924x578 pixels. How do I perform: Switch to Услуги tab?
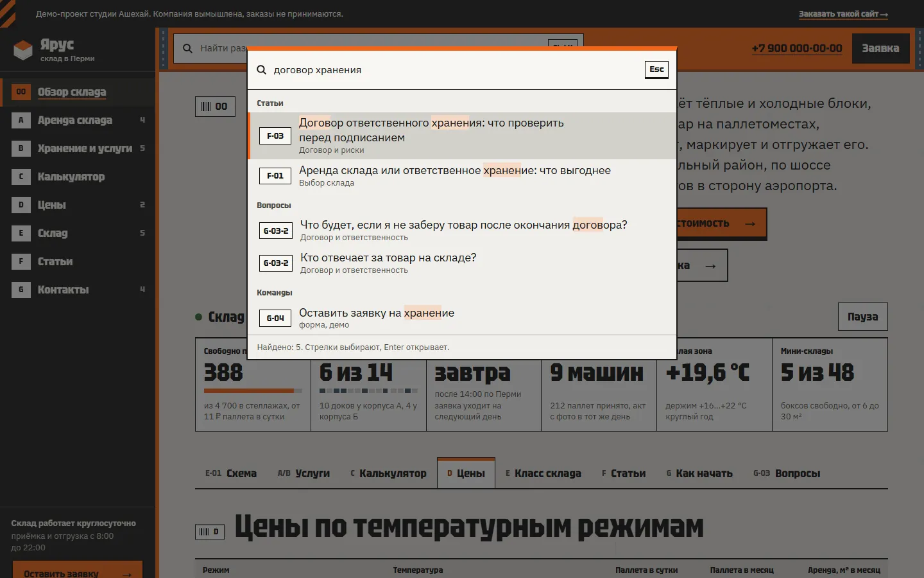coord(304,473)
